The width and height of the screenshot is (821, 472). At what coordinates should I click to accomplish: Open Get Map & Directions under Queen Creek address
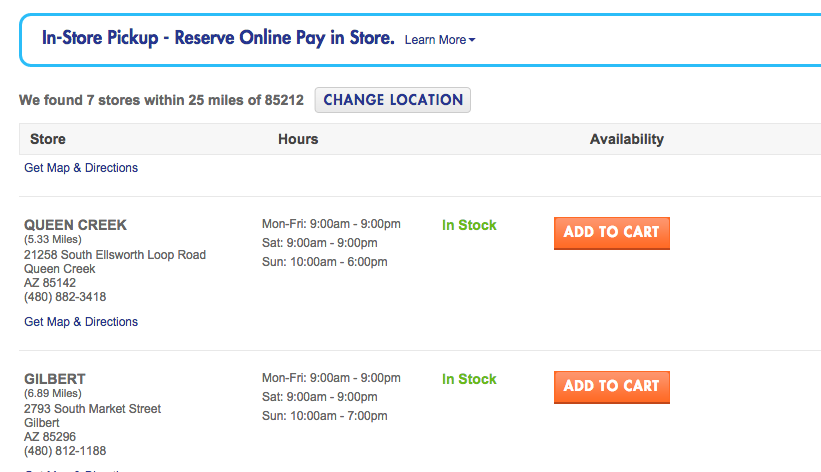[x=81, y=322]
